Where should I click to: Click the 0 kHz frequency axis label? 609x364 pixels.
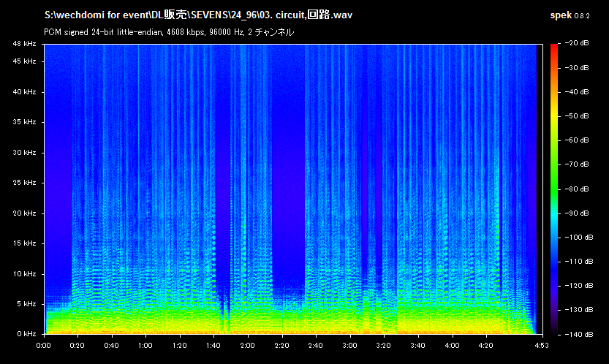tap(26, 334)
